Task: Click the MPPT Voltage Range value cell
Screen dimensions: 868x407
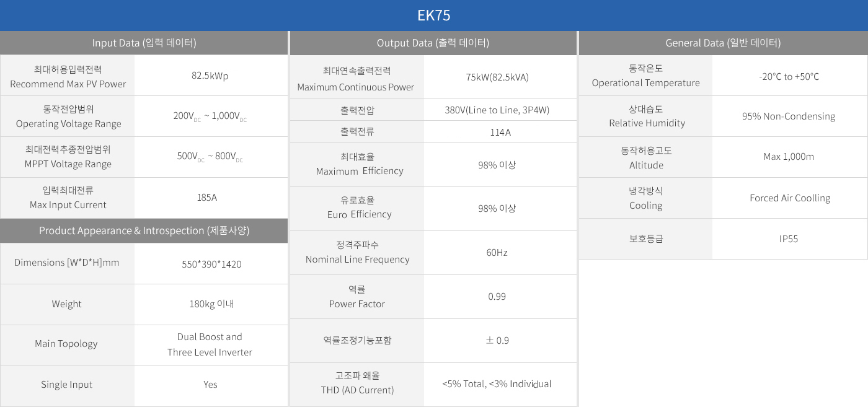Action: [210, 157]
